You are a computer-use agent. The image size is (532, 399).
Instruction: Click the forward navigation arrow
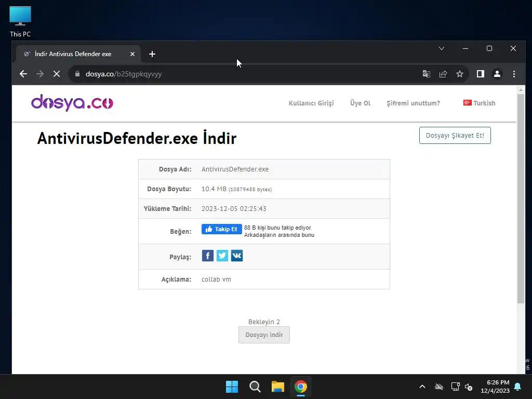40,74
